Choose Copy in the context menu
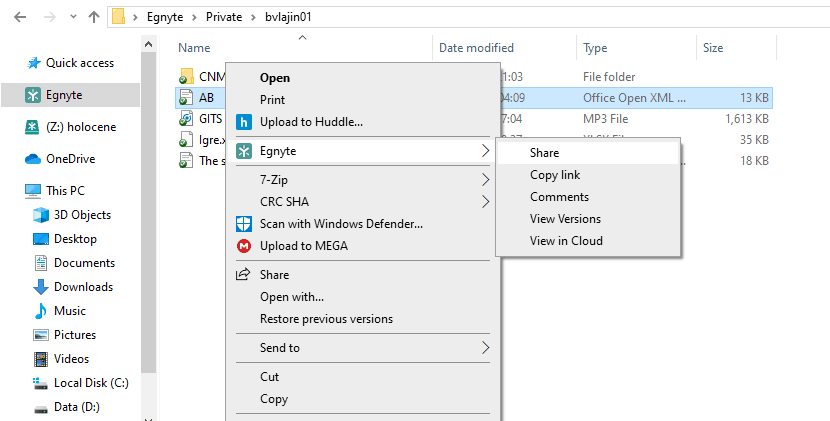Viewport: 830px width, 421px height. (x=274, y=399)
